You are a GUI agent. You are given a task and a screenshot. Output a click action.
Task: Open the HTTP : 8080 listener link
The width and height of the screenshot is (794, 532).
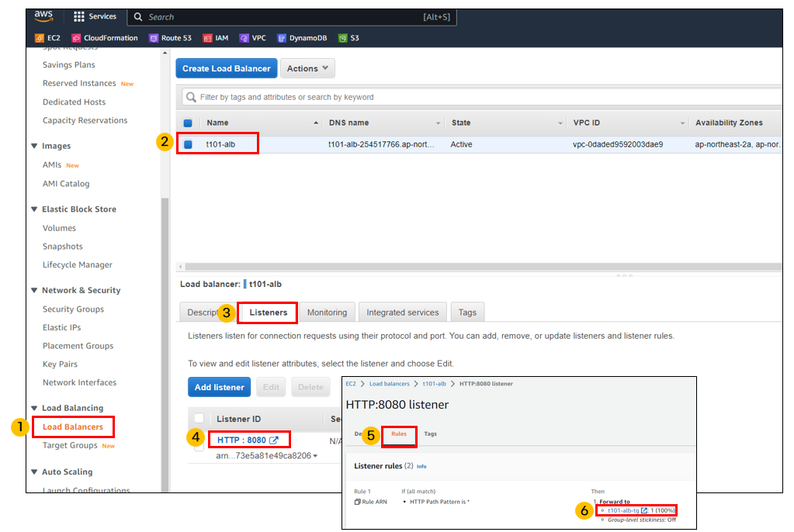click(x=241, y=440)
